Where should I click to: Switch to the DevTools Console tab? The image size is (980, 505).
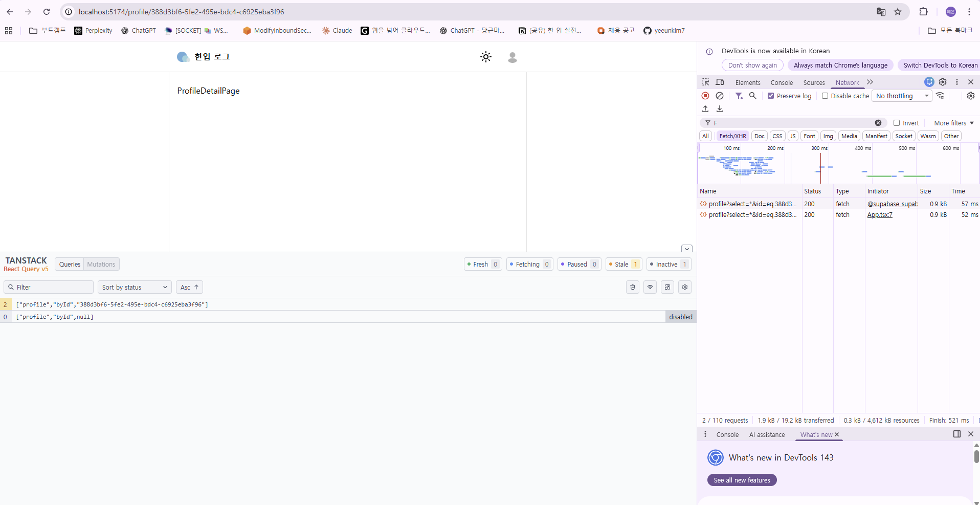[782, 82]
